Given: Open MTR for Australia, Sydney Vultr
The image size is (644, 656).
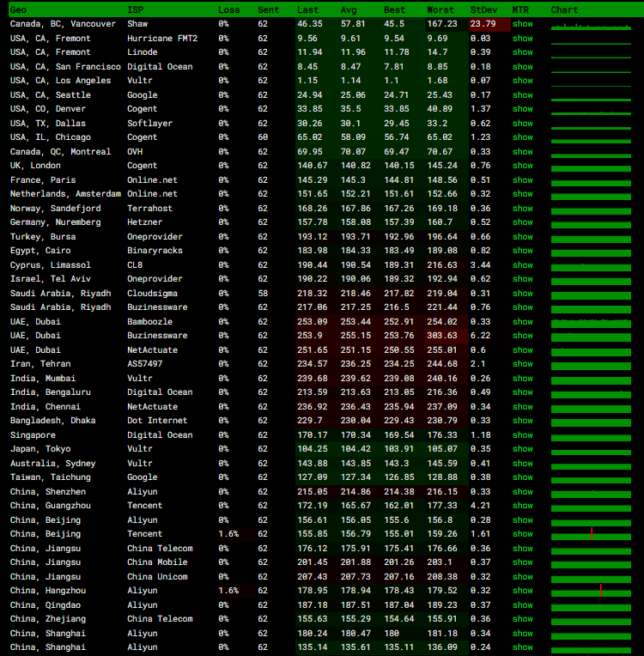Looking at the screenshot, I should (x=523, y=464).
